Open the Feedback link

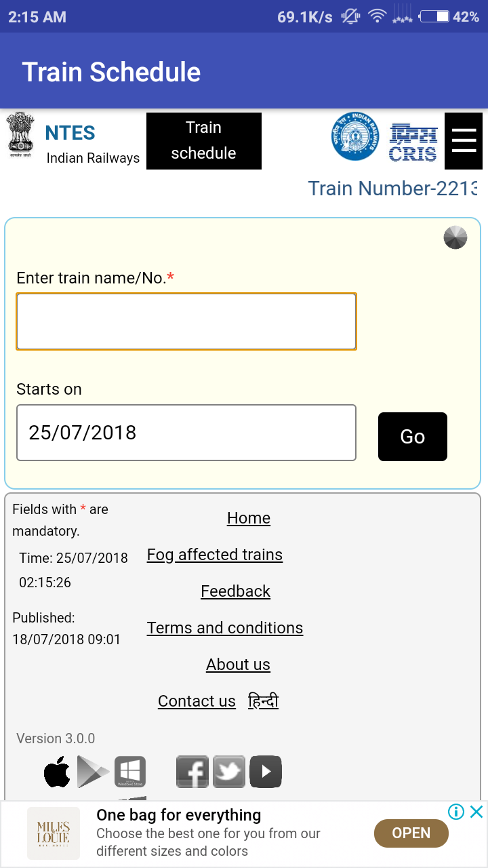[x=236, y=591]
